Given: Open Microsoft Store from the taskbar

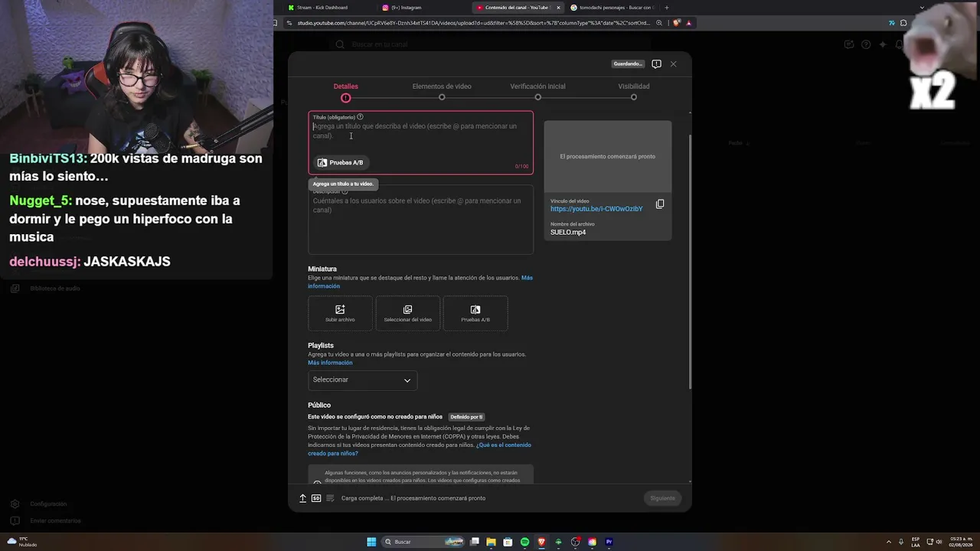Looking at the screenshot, I should click(508, 542).
